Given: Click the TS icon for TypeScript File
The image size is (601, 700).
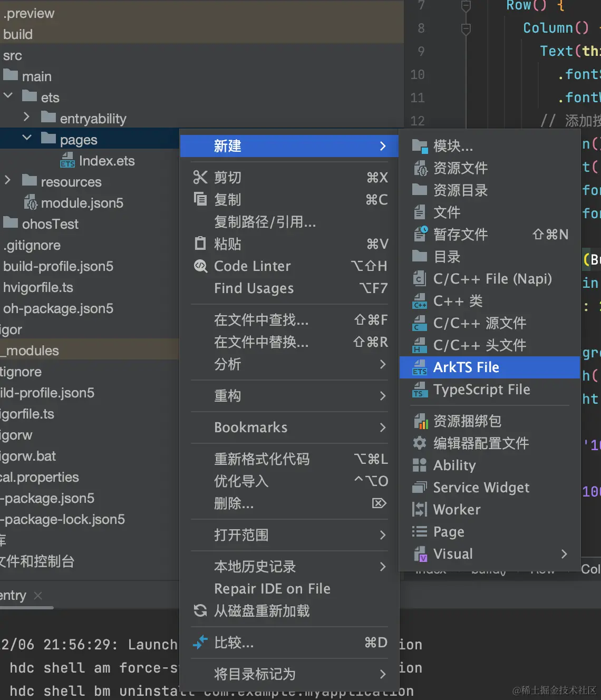Looking at the screenshot, I should 420,389.
